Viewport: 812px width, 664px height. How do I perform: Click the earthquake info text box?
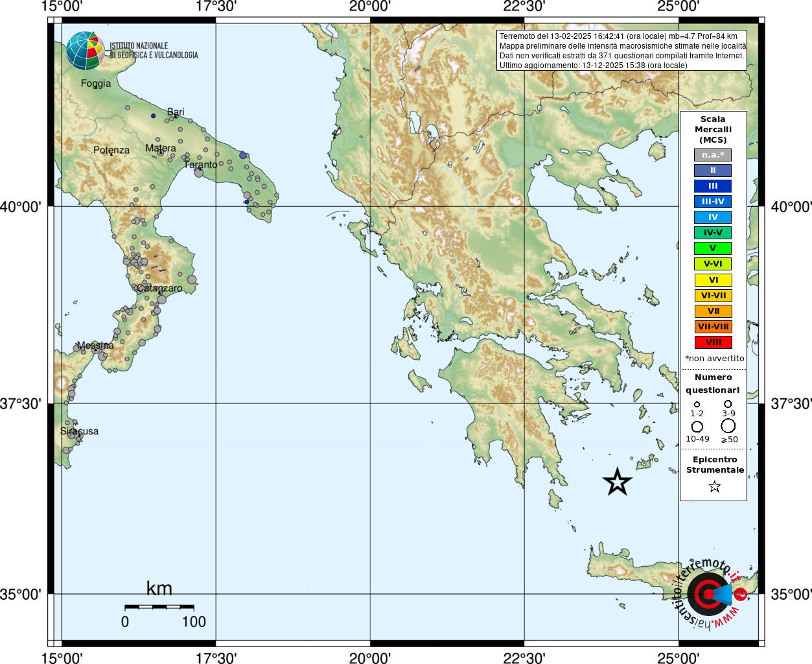click(623, 51)
